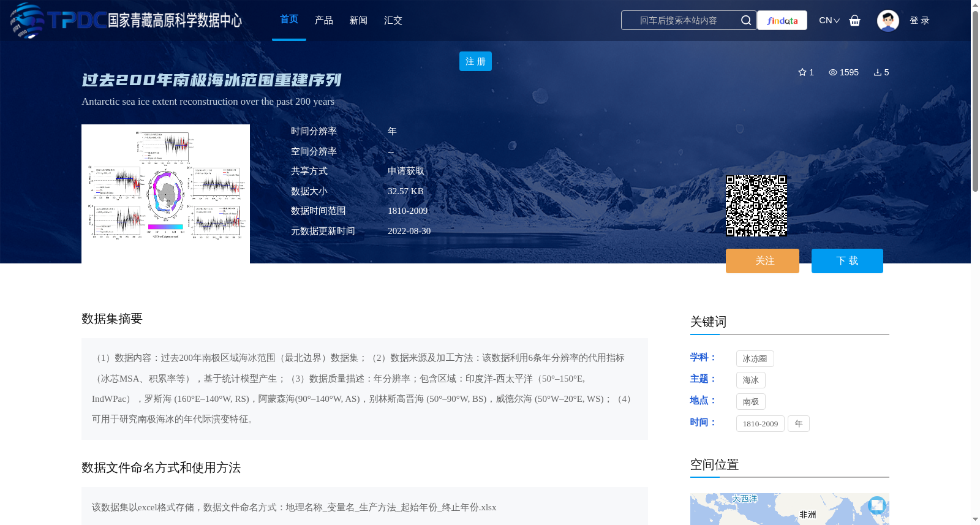Select the 海冰 keyword tag
This screenshot has height=525, width=980.
[751, 380]
